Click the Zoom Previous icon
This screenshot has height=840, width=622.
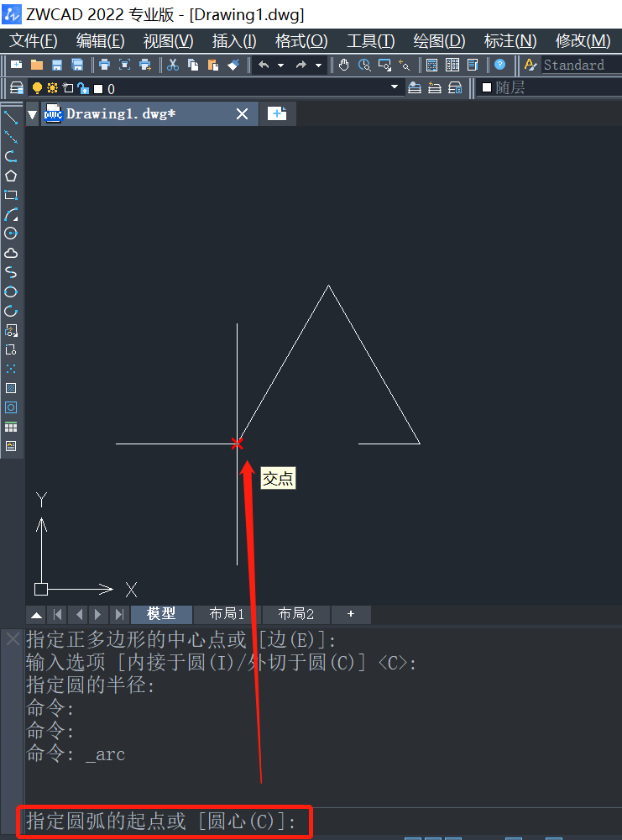[405, 65]
